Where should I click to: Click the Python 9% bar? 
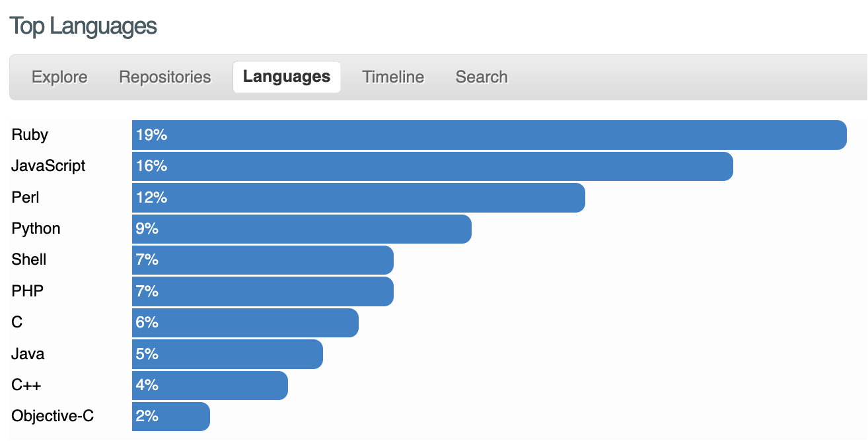coord(301,229)
